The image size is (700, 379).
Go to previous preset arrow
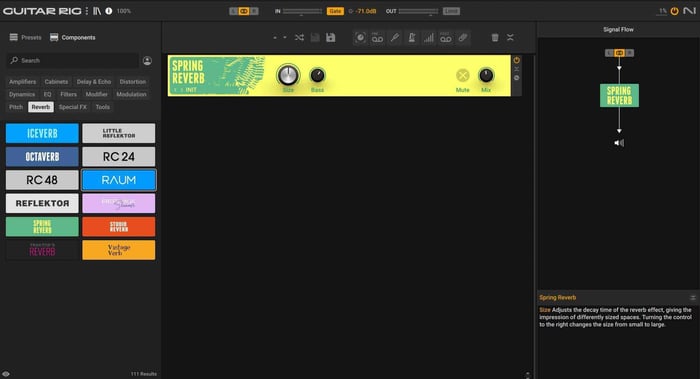point(275,37)
